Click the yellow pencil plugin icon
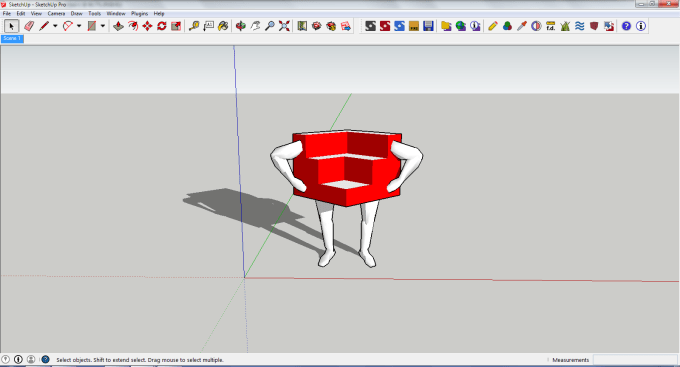The image size is (680, 367). tap(493, 26)
